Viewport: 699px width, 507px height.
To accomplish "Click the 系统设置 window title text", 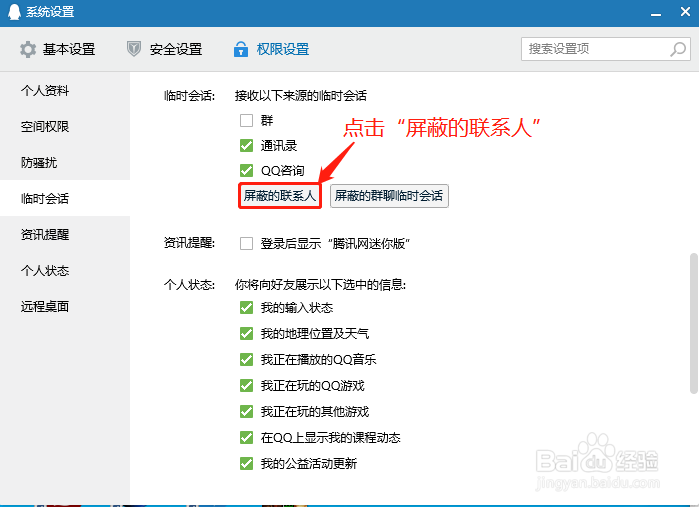I will [50, 12].
